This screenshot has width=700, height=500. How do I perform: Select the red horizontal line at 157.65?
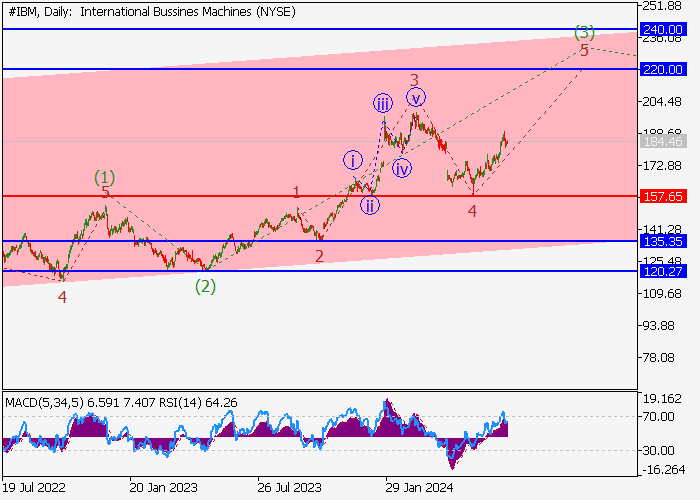[x=320, y=196]
